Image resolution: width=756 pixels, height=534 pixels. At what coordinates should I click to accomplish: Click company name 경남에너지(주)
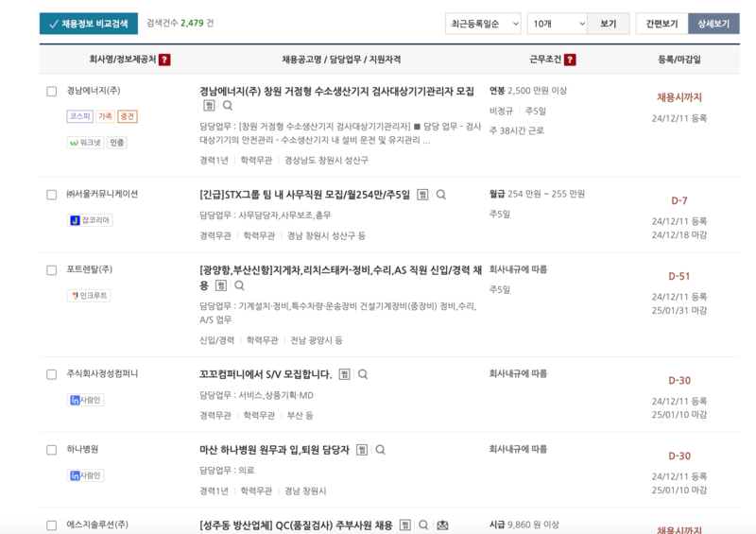94,91
